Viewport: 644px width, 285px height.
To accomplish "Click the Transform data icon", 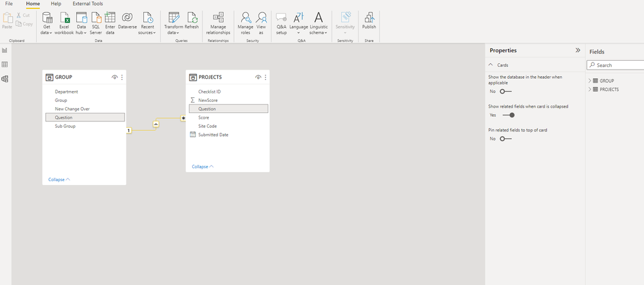I will [x=174, y=17].
